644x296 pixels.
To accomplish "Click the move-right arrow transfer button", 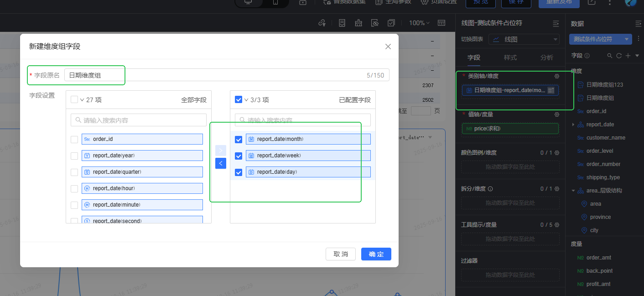I will tap(221, 150).
